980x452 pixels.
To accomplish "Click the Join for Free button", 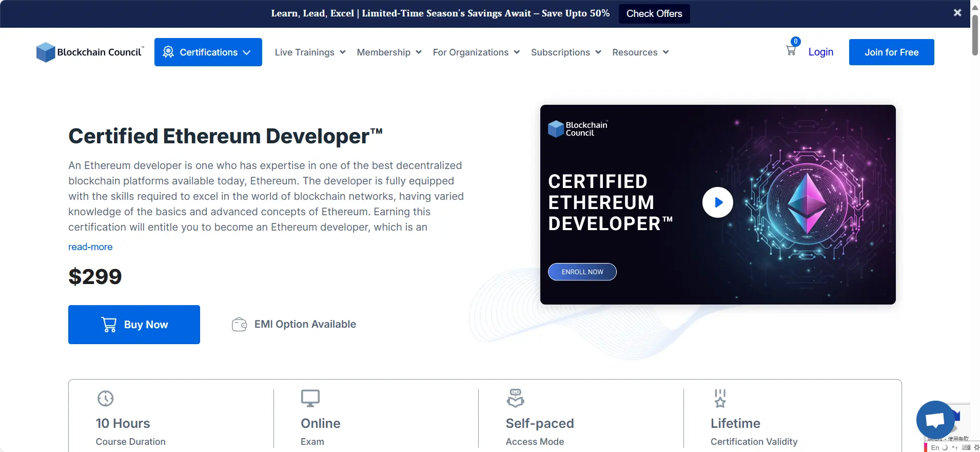I will pos(892,52).
